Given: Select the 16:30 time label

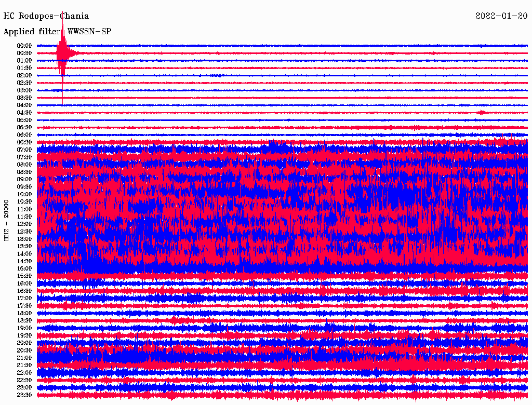Looking at the screenshot, I should 24,291.
